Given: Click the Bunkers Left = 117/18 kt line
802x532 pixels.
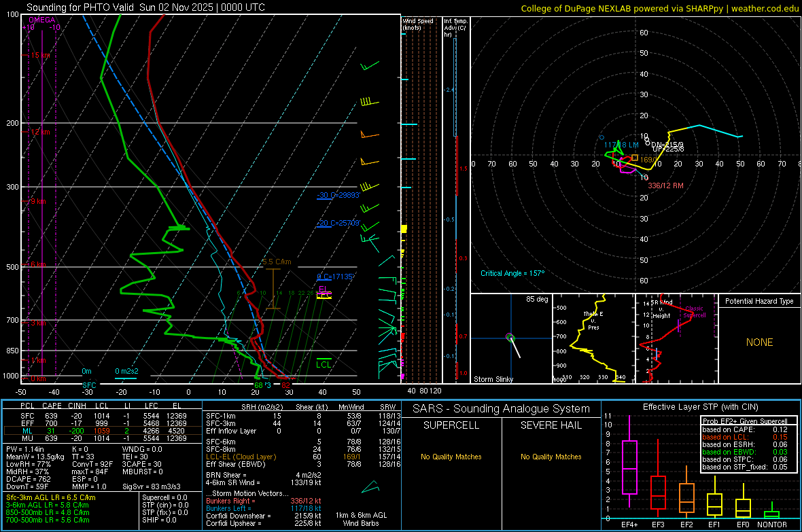Looking at the screenshot, I should pyautogui.click(x=264, y=508).
